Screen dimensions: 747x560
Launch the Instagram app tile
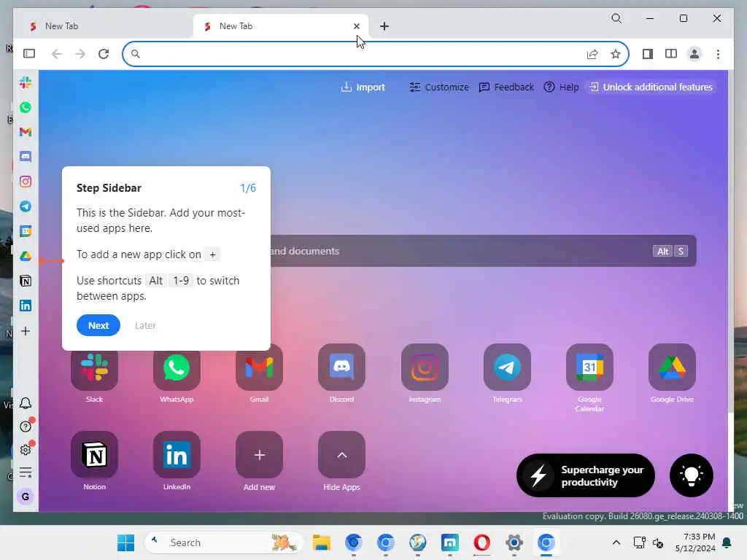click(425, 367)
